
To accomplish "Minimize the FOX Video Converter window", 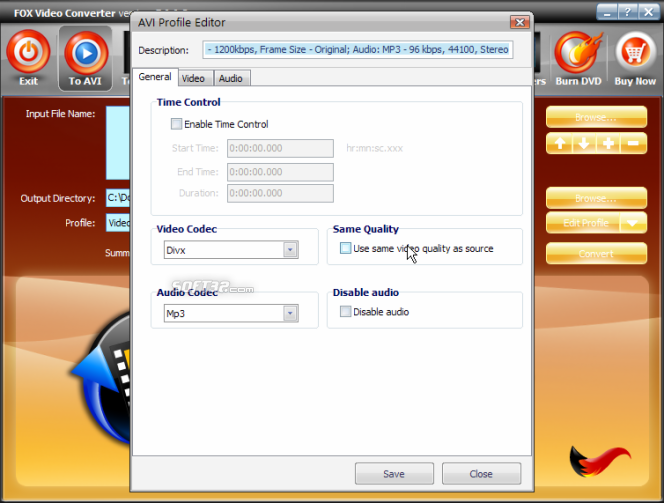I will click(x=607, y=12).
